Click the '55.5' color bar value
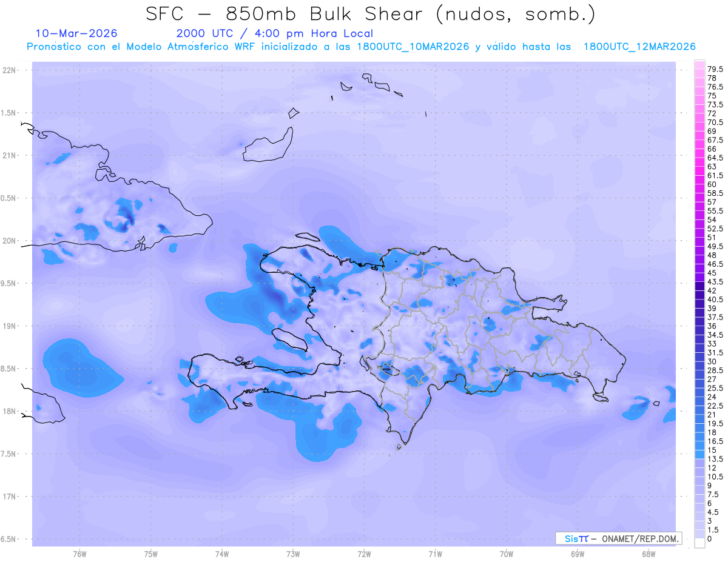The width and height of the screenshot is (728, 562). [715, 211]
